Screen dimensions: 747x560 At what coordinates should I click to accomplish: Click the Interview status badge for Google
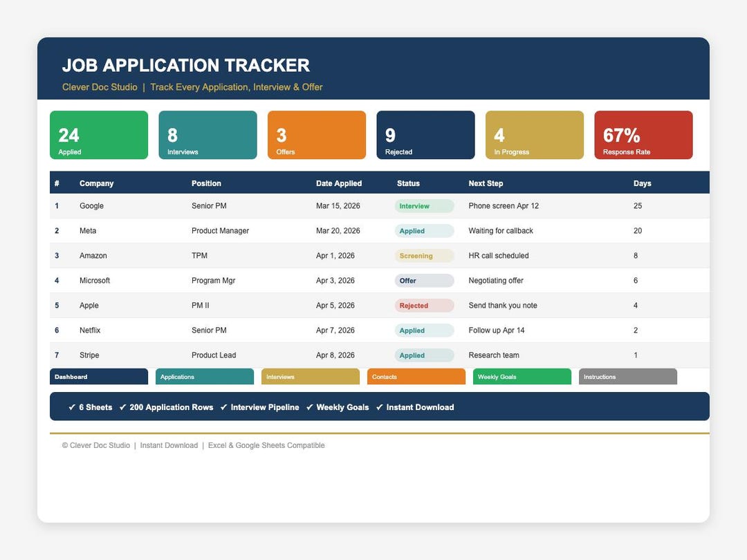pos(424,206)
